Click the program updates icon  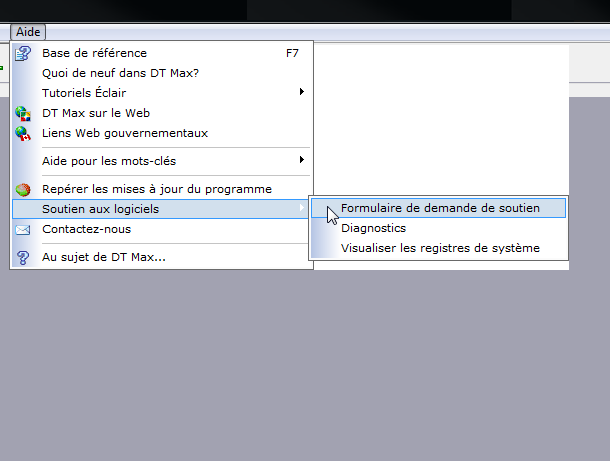[x=23, y=189]
